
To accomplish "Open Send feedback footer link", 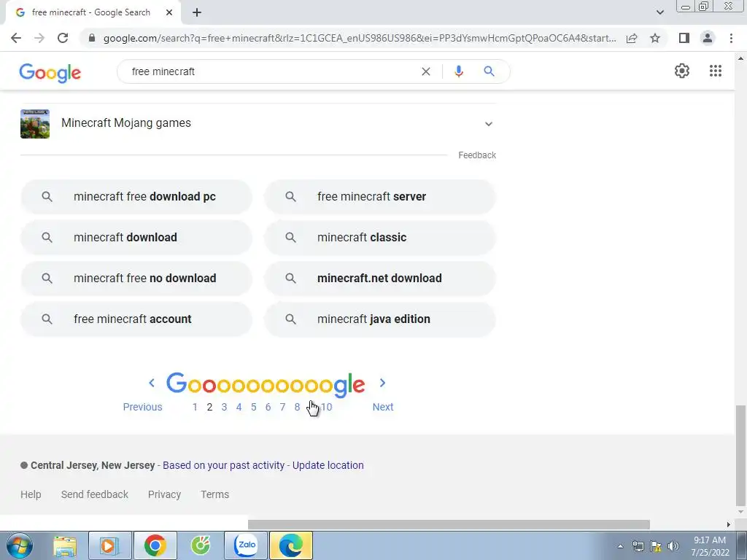I will pyautogui.click(x=94, y=494).
